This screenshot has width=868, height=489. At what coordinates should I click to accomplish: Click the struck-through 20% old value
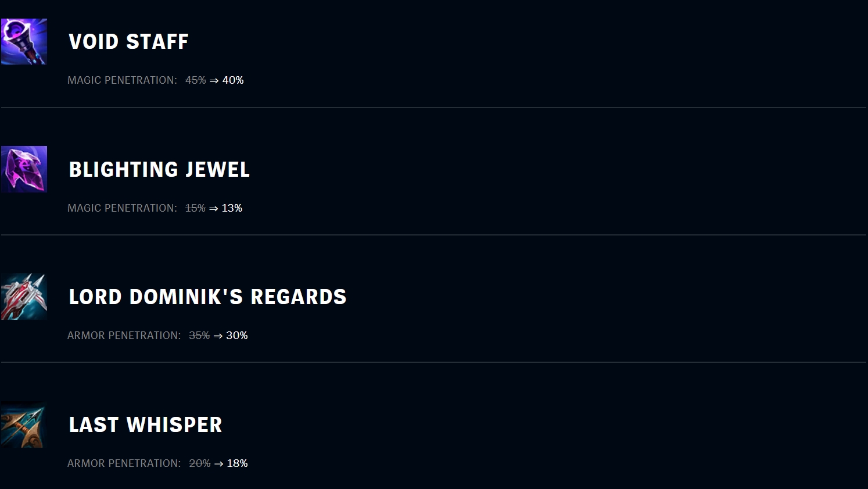tap(200, 463)
